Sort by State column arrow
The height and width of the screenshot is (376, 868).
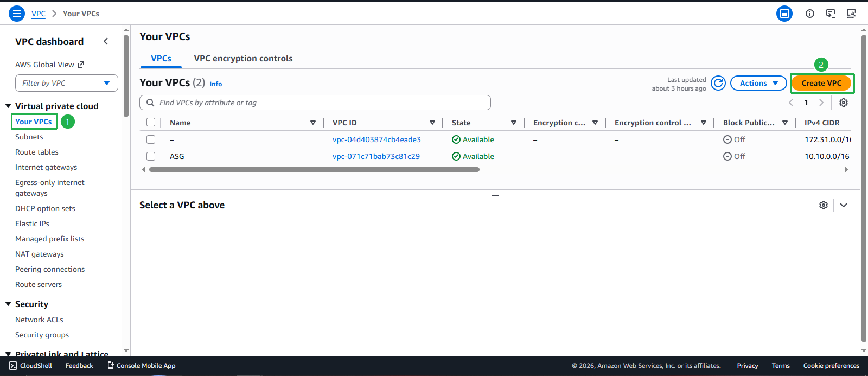click(514, 123)
